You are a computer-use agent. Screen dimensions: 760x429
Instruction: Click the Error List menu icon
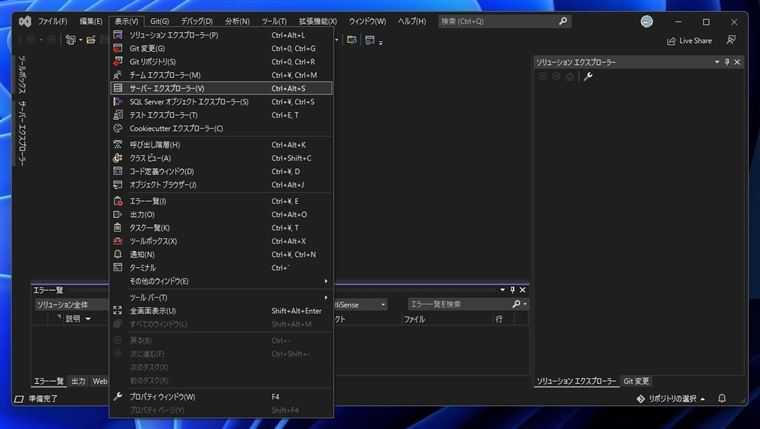tap(118, 201)
